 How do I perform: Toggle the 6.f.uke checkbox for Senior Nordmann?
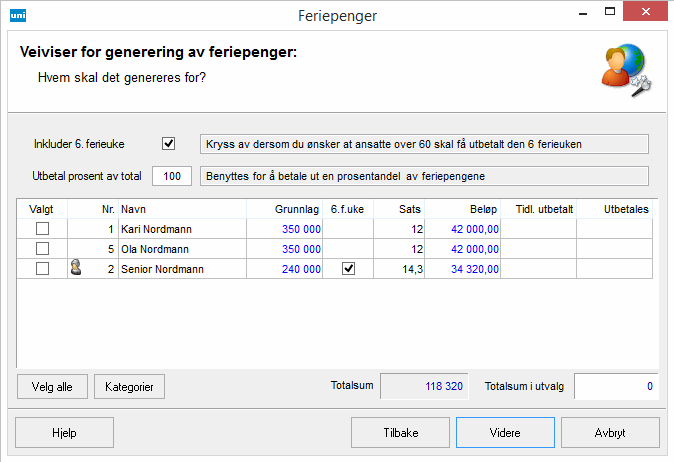[348, 269]
